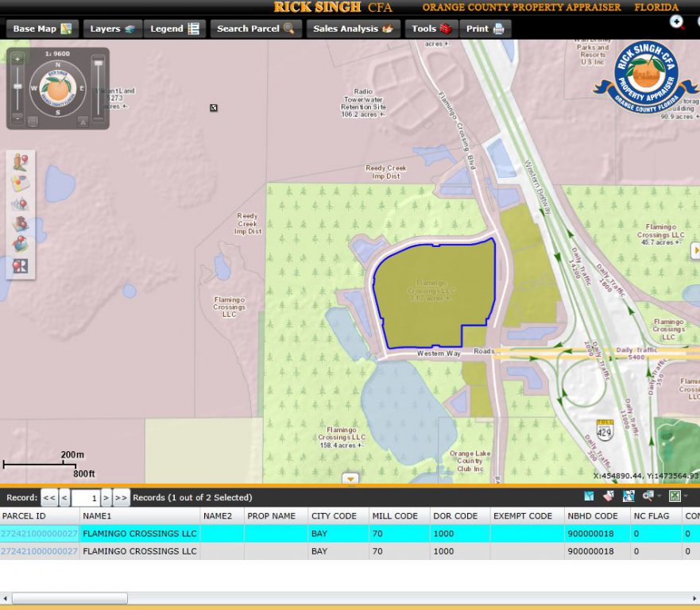Open the Search Parcel tool
This screenshot has height=610, width=700.
click(255, 29)
